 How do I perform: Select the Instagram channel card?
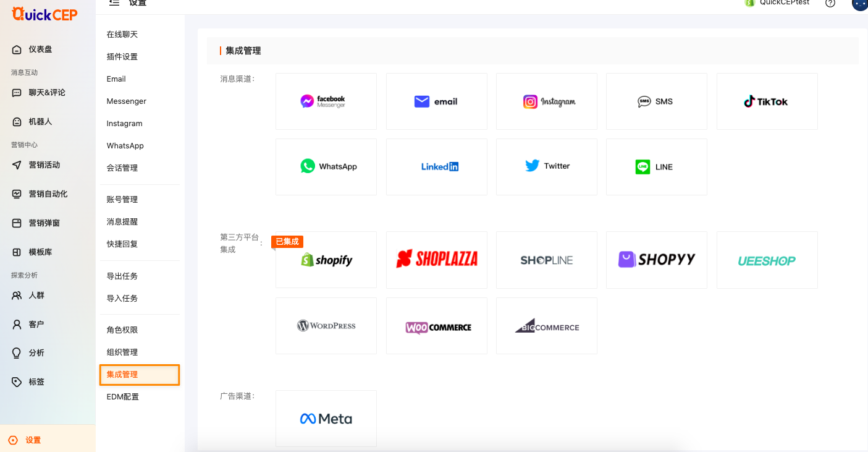click(x=547, y=101)
